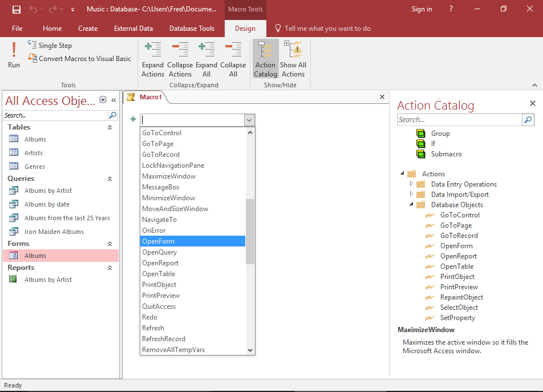Viewport: 543px width, 392px height.
Task: Select the Design tab
Action: (x=245, y=29)
